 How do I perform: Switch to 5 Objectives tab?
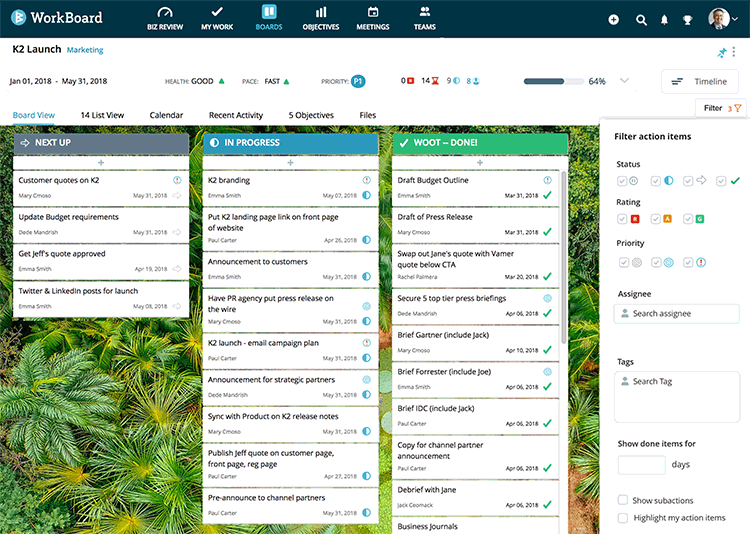(x=311, y=115)
